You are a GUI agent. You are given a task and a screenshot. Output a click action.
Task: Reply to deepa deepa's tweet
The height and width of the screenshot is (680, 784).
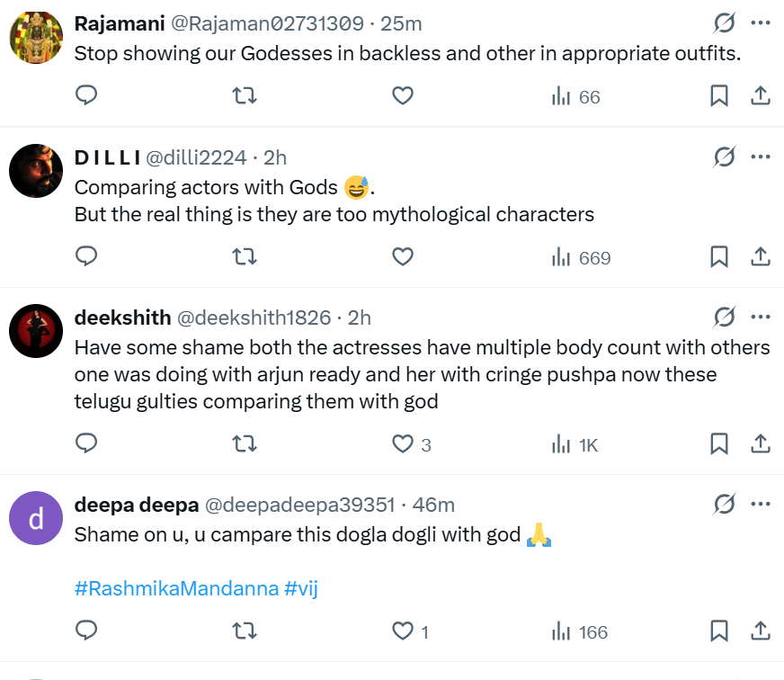point(86,631)
